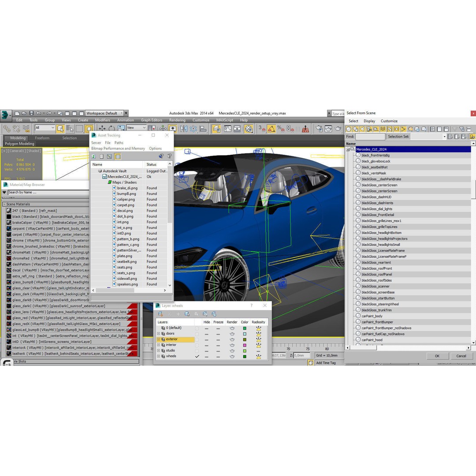476x476 pixels.
Task: Make the interior layer current via its checkbox
Action: tap(197, 345)
